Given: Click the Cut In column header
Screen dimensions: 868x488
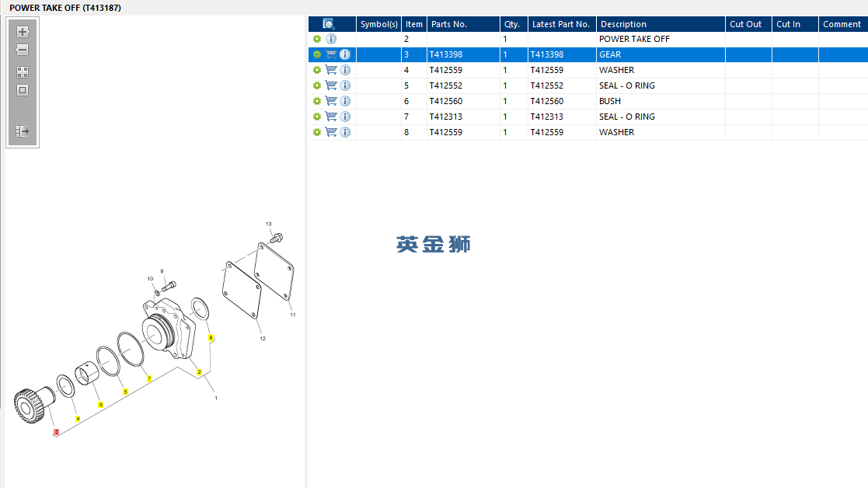Looking at the screenshot, I should (x=795, y=24).
